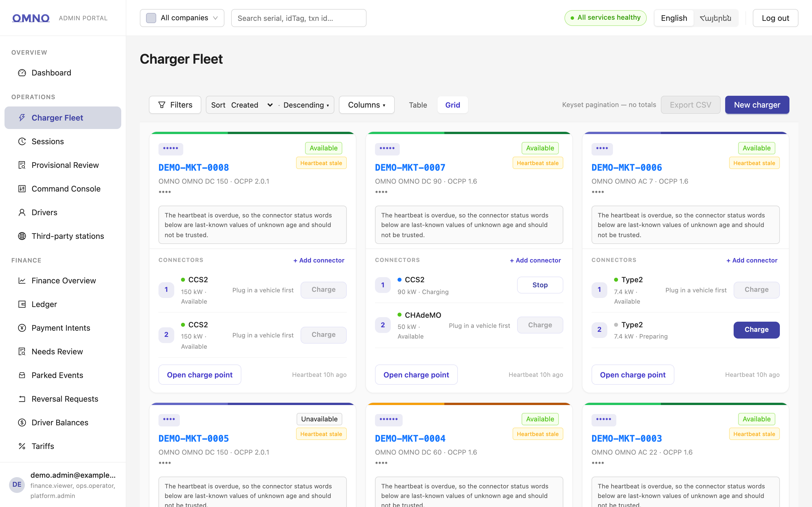Select Grid view toggle
The image size is (812, 507).
click(x=452, y=105)
